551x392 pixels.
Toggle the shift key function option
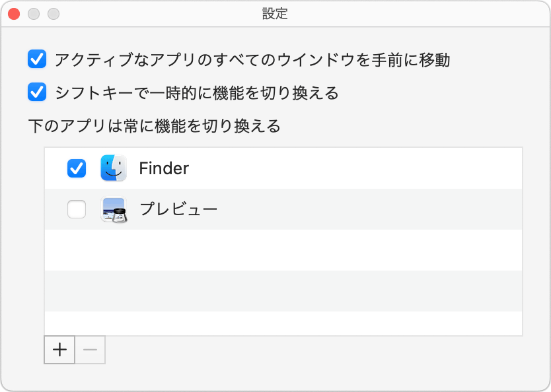tap(37, 92)
